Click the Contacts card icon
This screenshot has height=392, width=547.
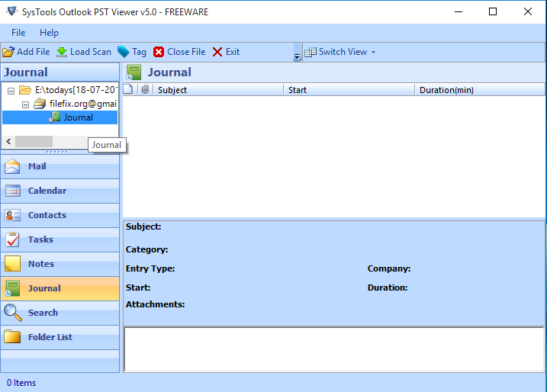13,215
